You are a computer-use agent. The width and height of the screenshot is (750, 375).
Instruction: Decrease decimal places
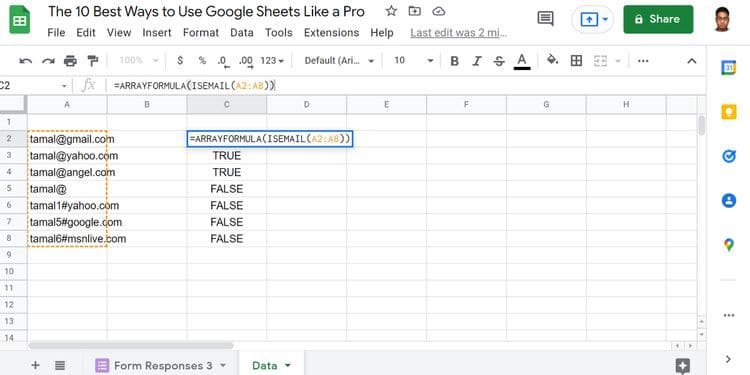coord(223,61)
